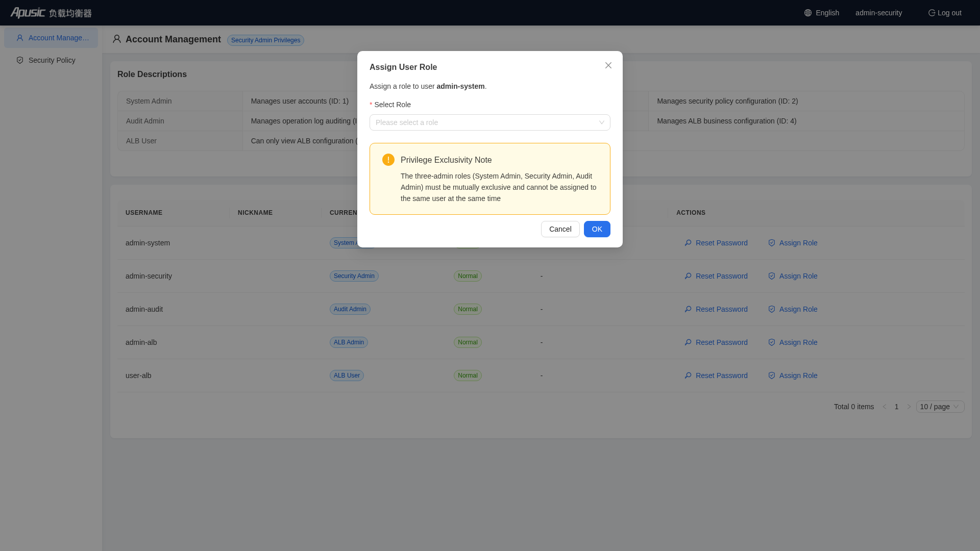Click the shield icon in admin-audit row
This screenshot has height=551, width=980.
[x=772, y=309]
